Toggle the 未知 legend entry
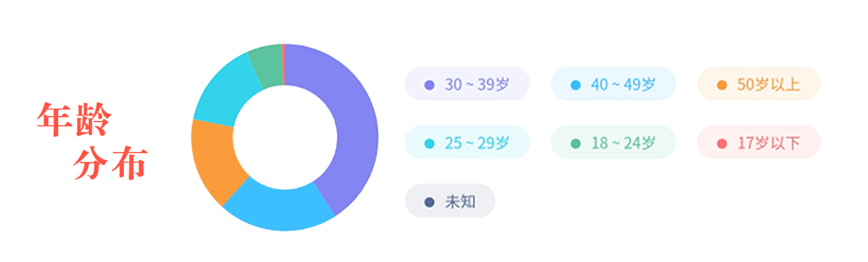868x262 pixels. click(x=449, y=201)
